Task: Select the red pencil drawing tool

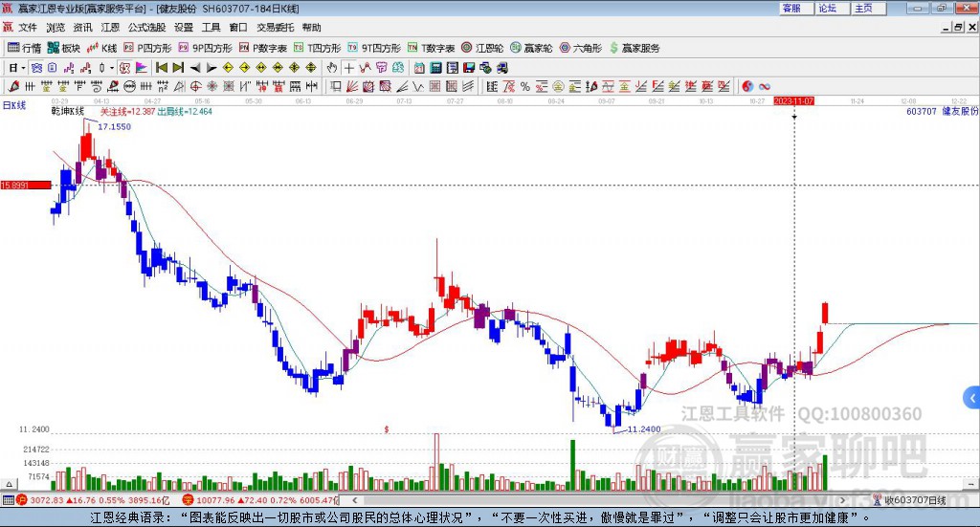Action: (x=13, y=86)
